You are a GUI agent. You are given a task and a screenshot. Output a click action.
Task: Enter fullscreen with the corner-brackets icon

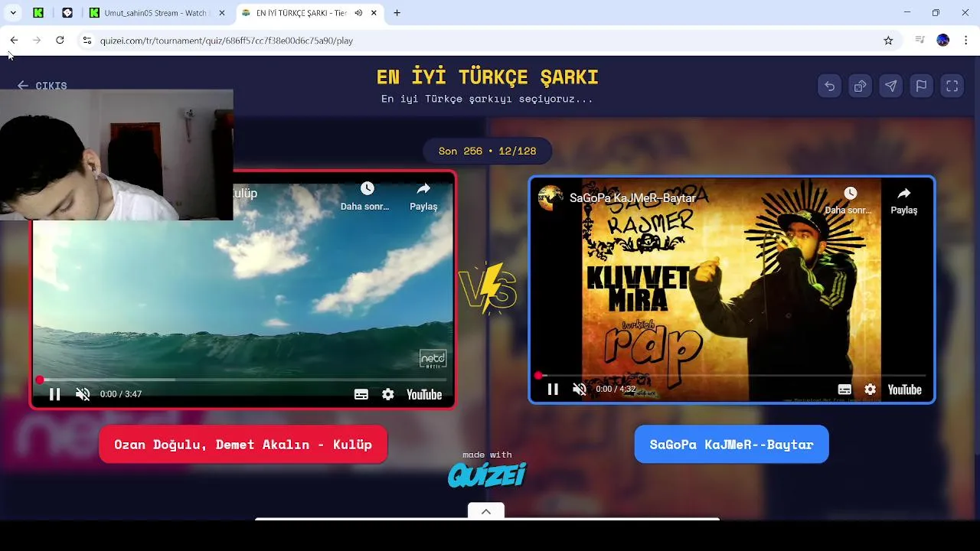click(952, 86)
